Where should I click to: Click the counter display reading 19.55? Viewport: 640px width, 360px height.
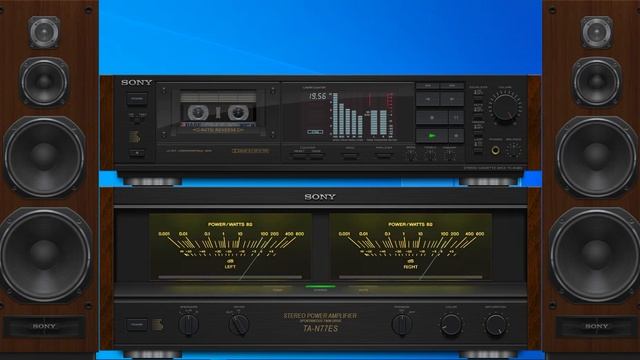tap(317, 96)
